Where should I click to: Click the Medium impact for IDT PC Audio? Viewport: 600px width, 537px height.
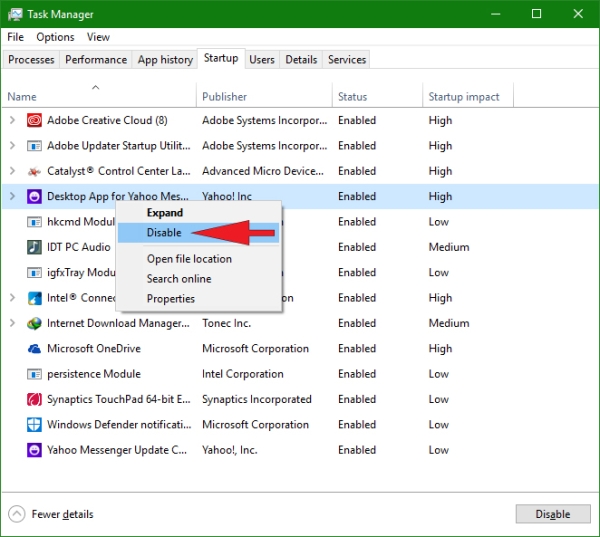(449, 247)
